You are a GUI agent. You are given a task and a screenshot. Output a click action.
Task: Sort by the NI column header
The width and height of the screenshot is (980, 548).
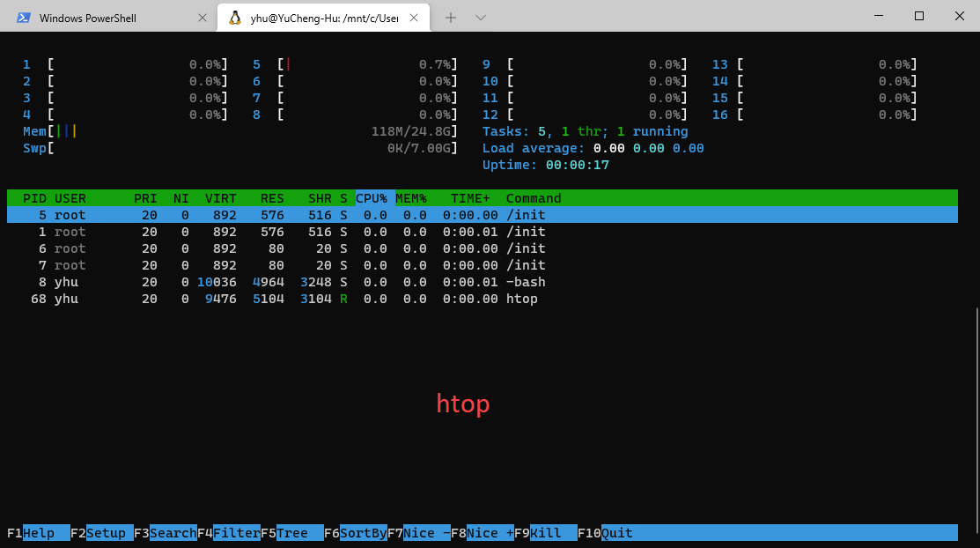click(181, 198)
